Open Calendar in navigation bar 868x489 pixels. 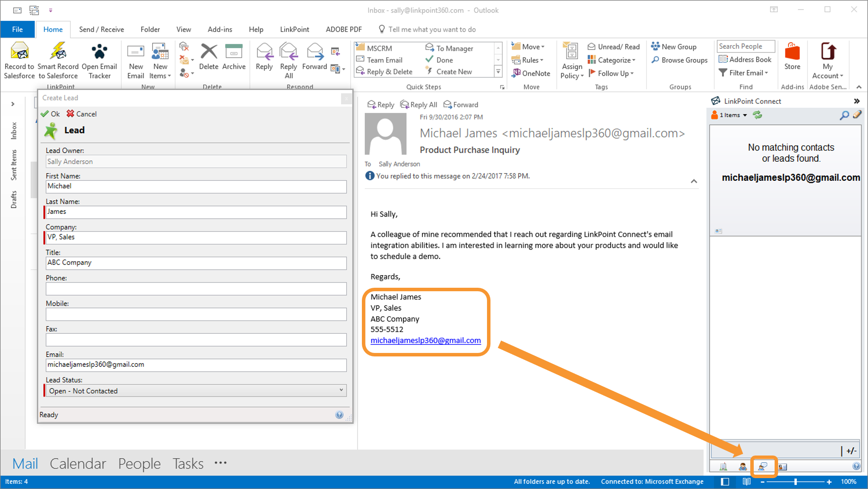(x=78, y=463)
